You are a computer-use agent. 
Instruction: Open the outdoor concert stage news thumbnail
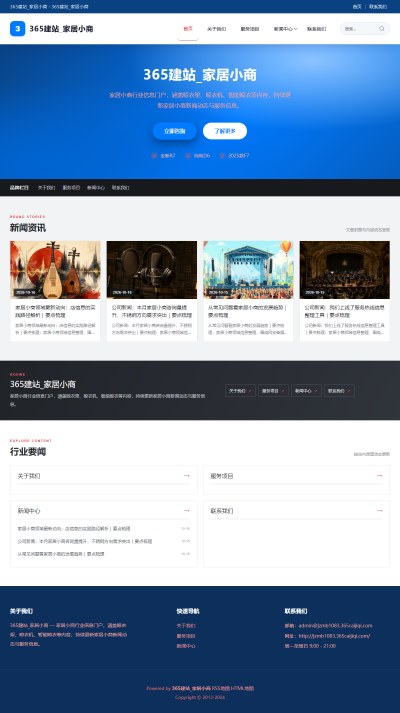click(x=248, y=270)
